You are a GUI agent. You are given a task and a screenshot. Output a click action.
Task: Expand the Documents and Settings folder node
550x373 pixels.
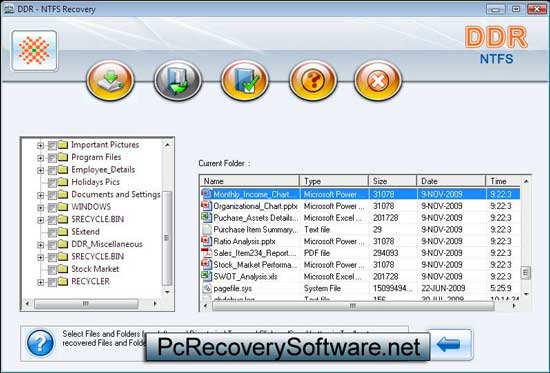40,195
